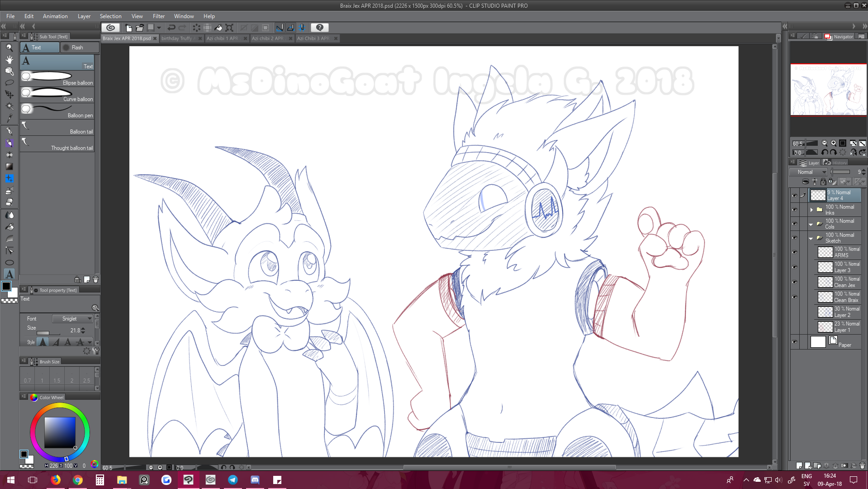This screenshot has width=868, height=489.
Task: Open the blending mode Normal dropdown
Action: tap(809, 172)
